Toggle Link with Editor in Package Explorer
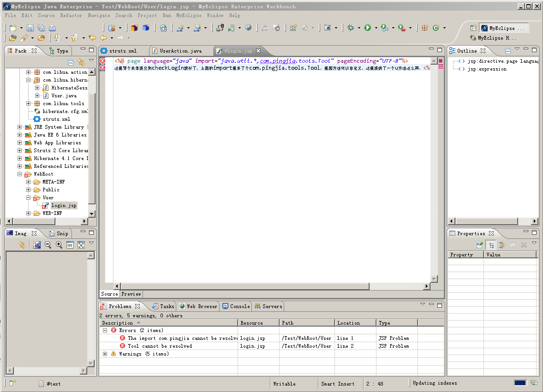The height and width of the screenshot is (392, 543). tap(81, 62)
